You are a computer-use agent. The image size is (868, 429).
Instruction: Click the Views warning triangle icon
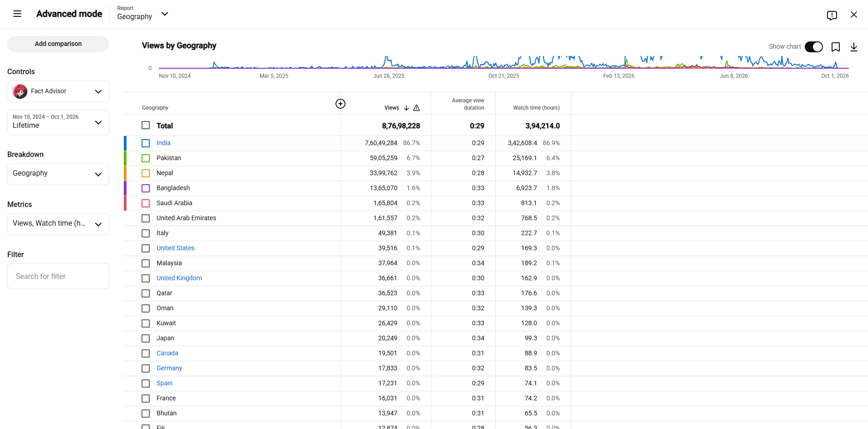pyautogui.click(x=416, y=108)
